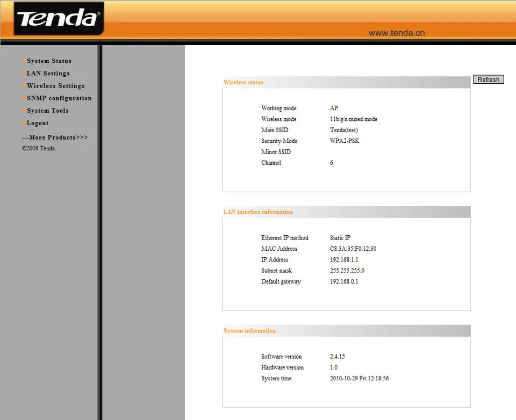Click the Tenda logo in the header
Screen dimensions: 516x420
point(59,19)
